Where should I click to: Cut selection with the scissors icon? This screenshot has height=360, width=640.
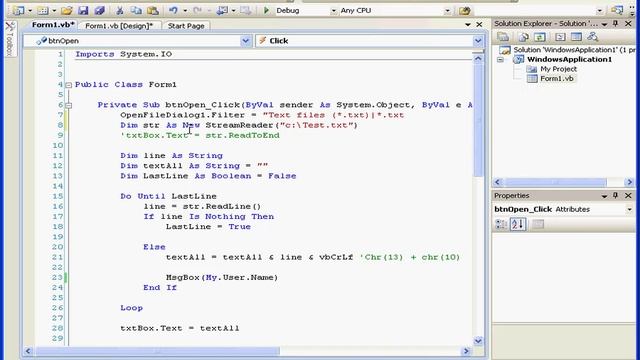120,11
